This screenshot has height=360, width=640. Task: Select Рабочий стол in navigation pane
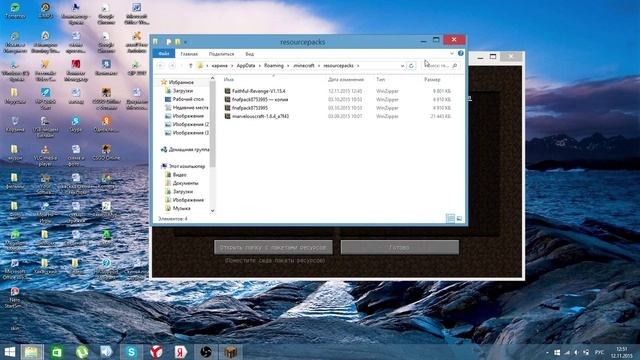(188, 99)
